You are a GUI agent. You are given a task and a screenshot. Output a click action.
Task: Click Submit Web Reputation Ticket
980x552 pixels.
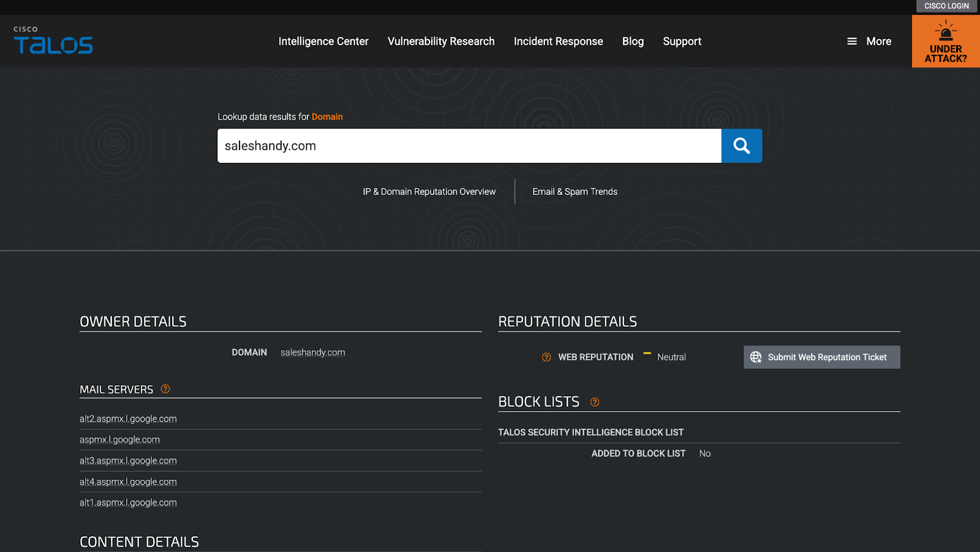click(821, 357)
